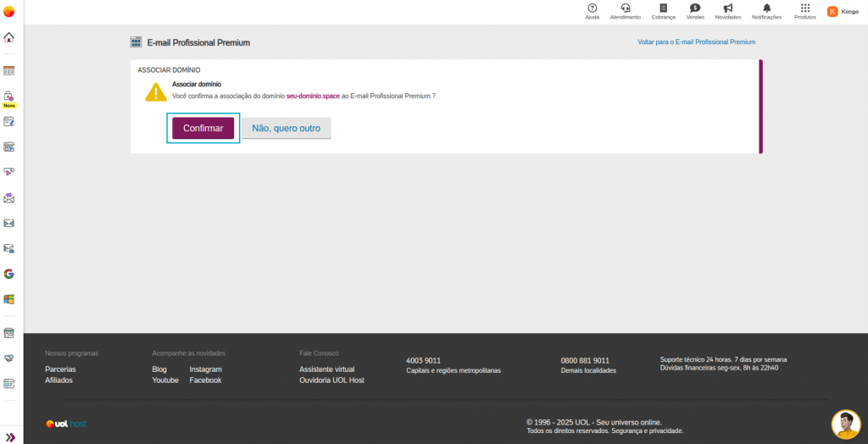The height and width of the screenshot is (444, 868).
Task: Open the Youtube footer link
Action: click(x=165, y=380)
